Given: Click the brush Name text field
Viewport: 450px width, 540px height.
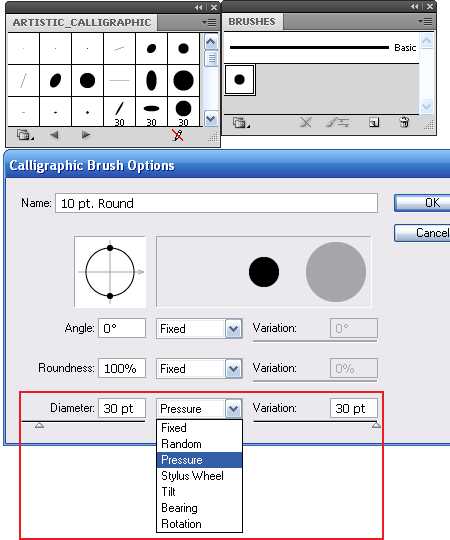Looking at the screenshot, I should pyautogui.click(x=216, y=203).
